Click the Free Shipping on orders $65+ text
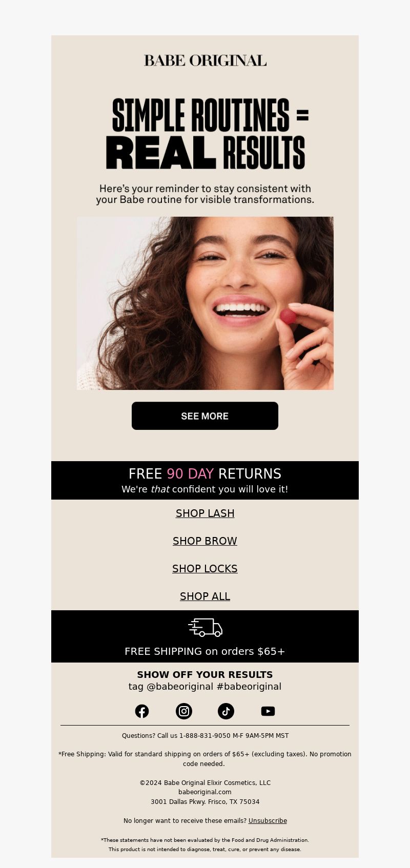 [205, 651]
